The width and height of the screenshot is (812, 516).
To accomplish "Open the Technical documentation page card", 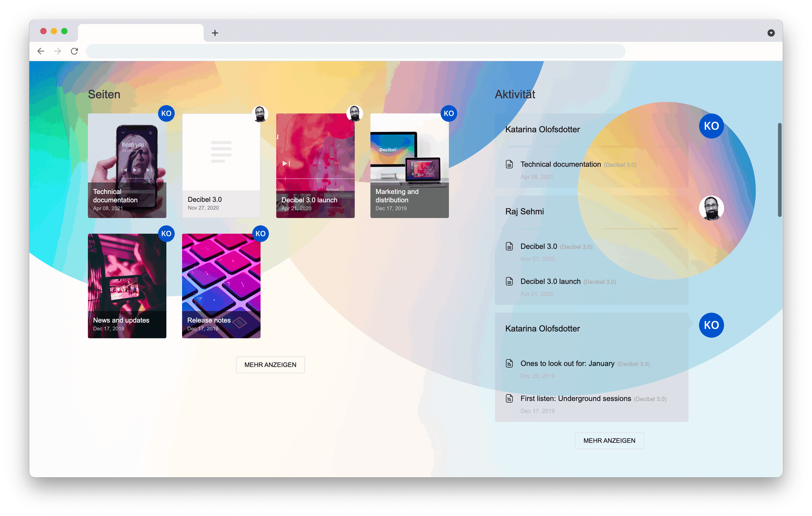I will (127, 165).
